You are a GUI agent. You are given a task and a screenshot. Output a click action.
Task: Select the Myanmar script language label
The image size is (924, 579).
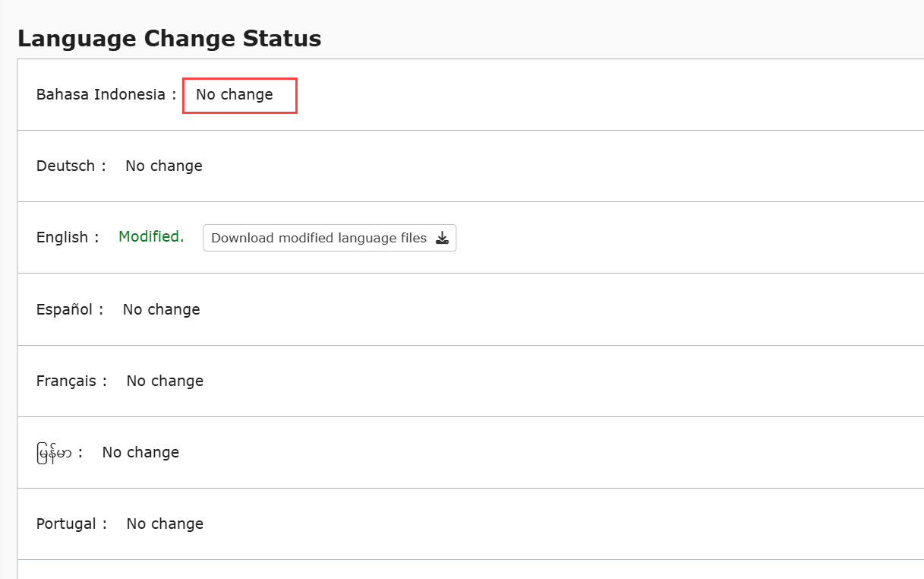point(54,453)
